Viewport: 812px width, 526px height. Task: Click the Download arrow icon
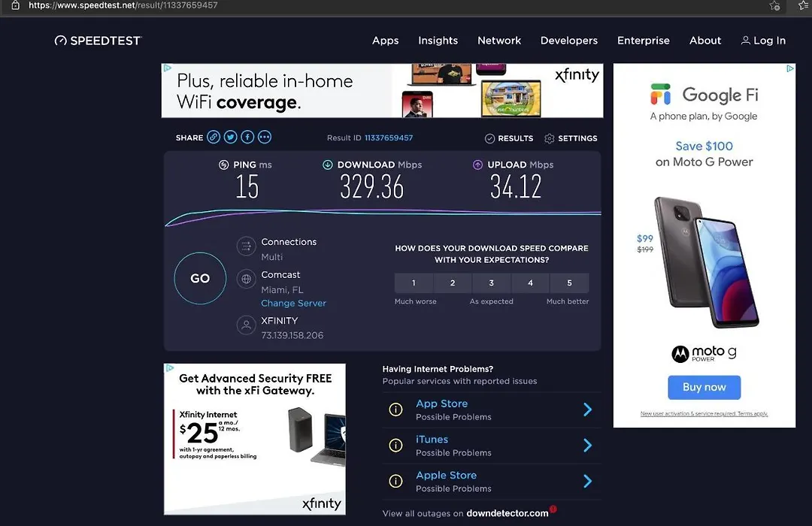(327, 165)
